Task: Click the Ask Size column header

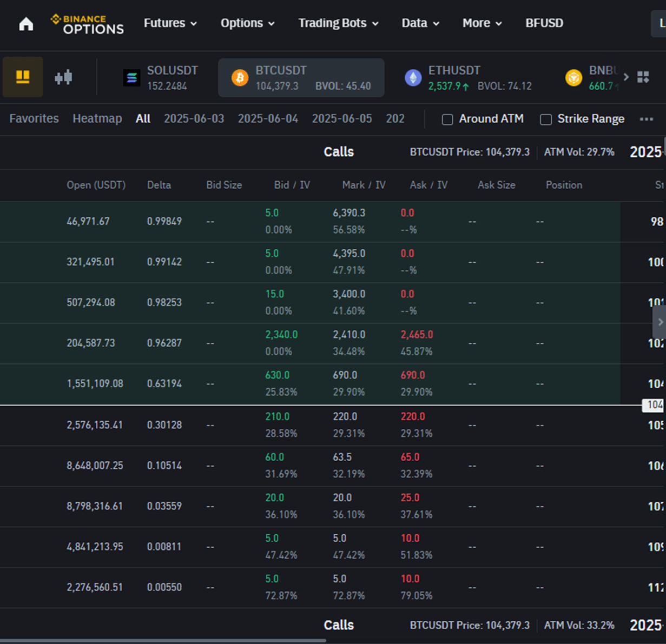Action: 497,185
